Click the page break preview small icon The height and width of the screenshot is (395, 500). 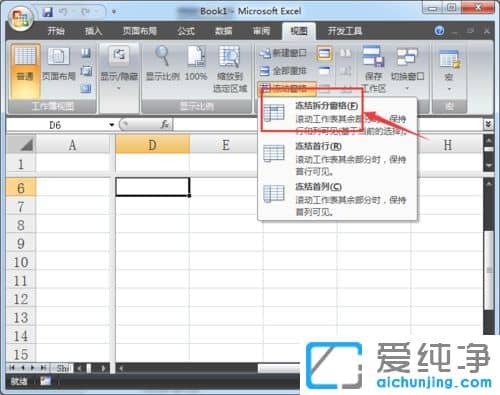pos(86,53)
